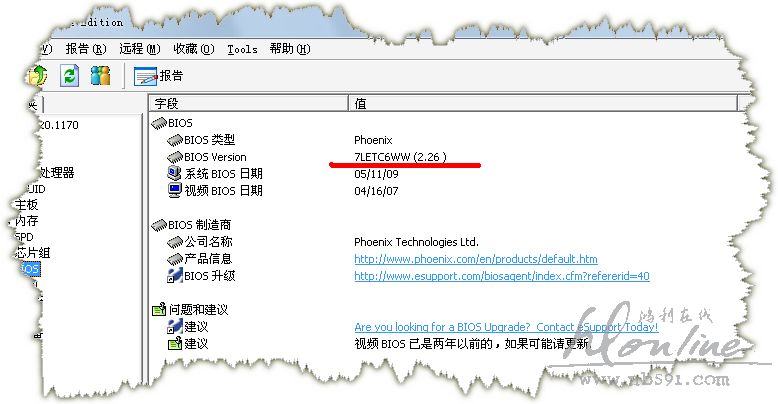Click the chip icon beside 公司名称

[175, 242]
